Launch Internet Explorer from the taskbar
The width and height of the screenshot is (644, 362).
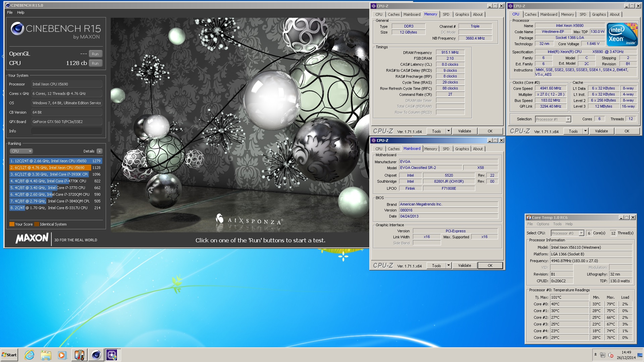(x=30, y=355)
